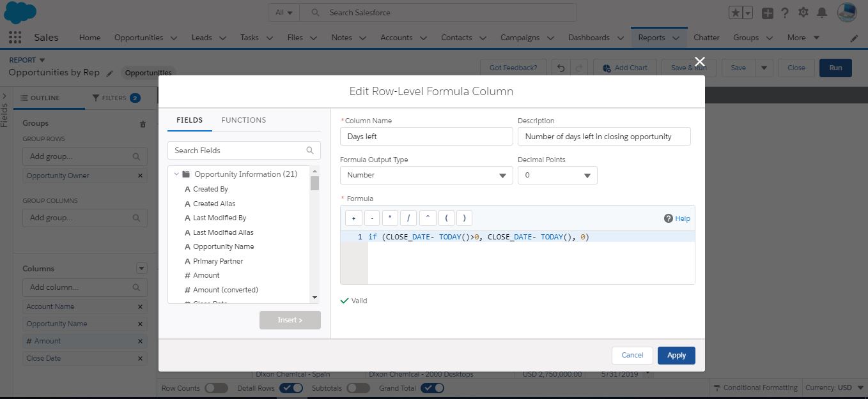
Task: Click the Add Chart icon in the toolbar
Action: pyautogui.click(x=624, y=67)
